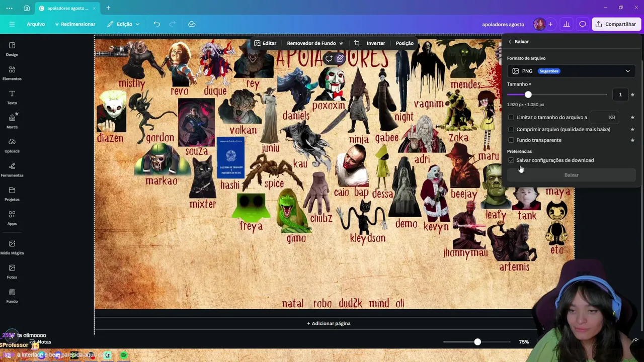644x362 pixels.
Task: Click Removedor de Fundo
Action: (x=315, y=43)
